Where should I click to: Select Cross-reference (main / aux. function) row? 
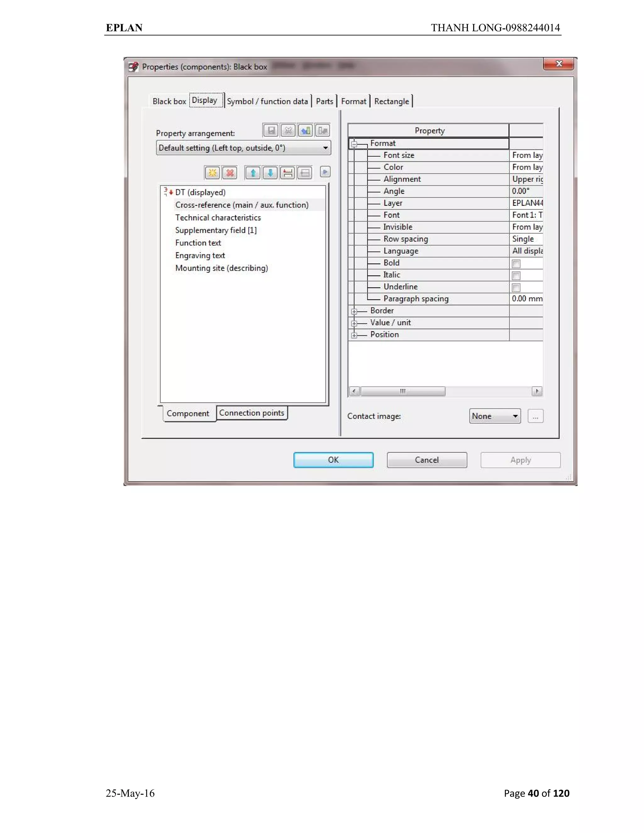[x=242, y=205]
